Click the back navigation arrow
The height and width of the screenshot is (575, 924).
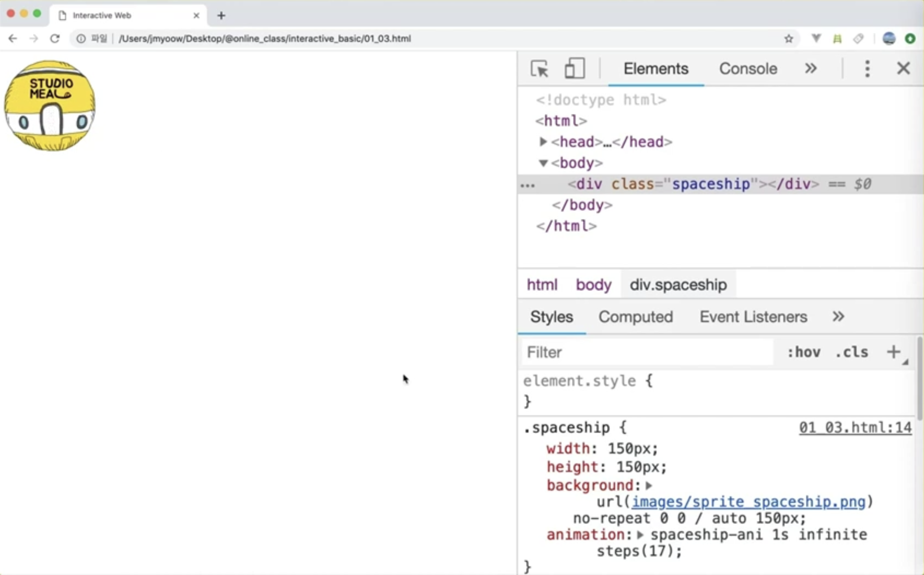[x=12, y=39]
